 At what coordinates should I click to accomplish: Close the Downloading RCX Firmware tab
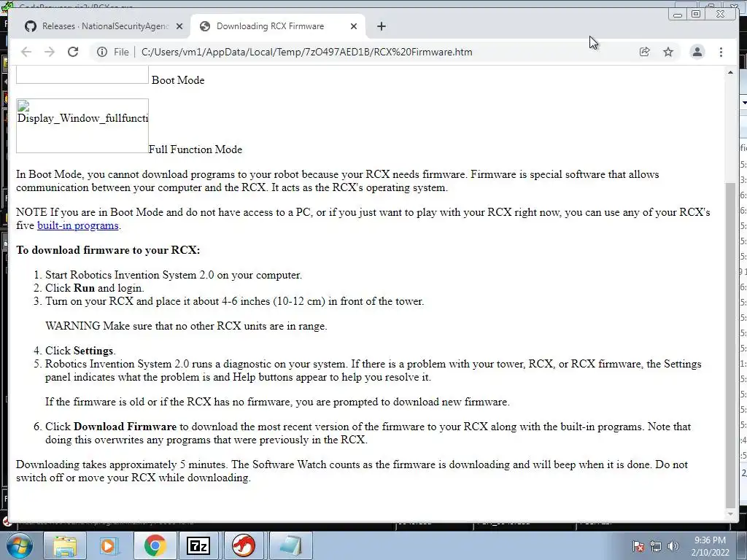(354, 26)
